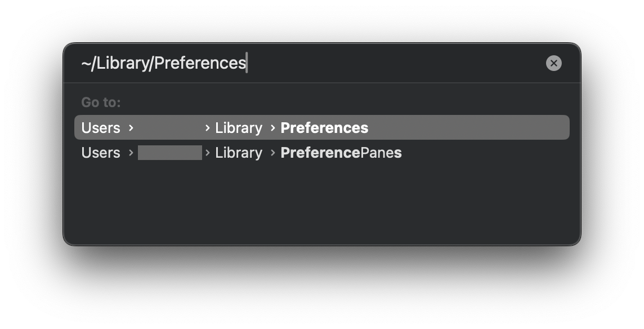Click chevron after Users in second row

pyautogui.click(x=131, y=153)
